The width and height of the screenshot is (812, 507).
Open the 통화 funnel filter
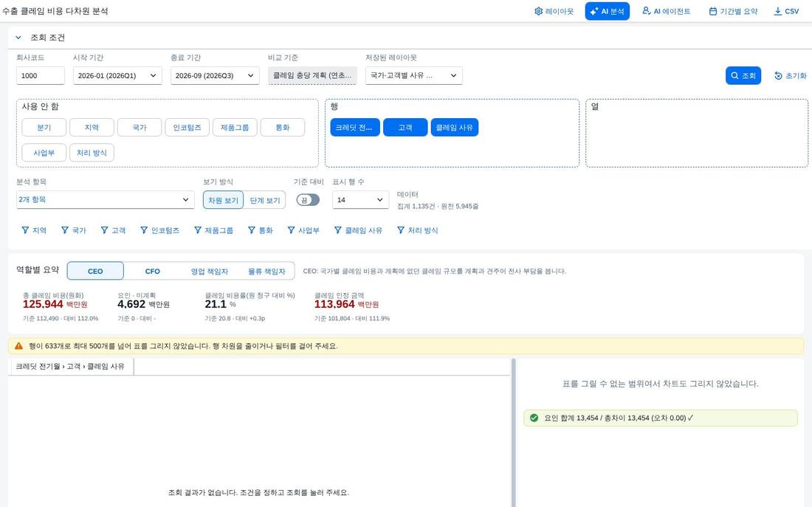pyautogui.click(x=260, y=230)
